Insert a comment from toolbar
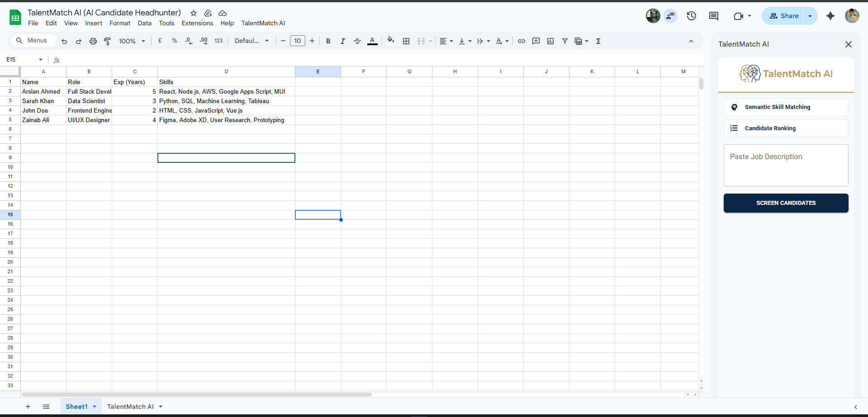Image resolution: width=868 pixels, height=417 pixels. pyautogui.click(x=536, y=41)
